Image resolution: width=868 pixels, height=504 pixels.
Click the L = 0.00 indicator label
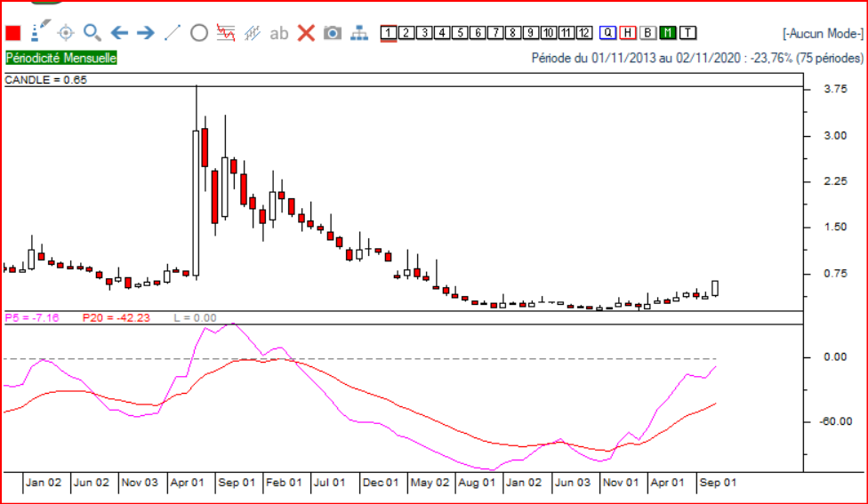195,317
